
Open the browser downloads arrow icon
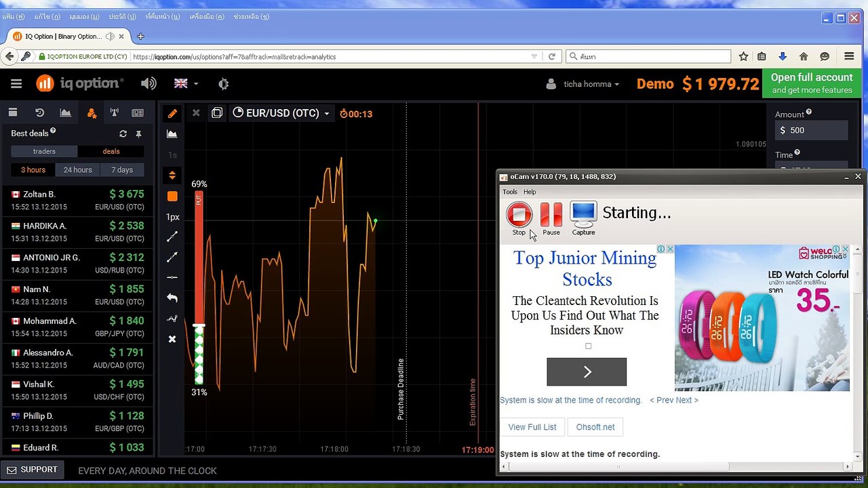pos(782,57)
